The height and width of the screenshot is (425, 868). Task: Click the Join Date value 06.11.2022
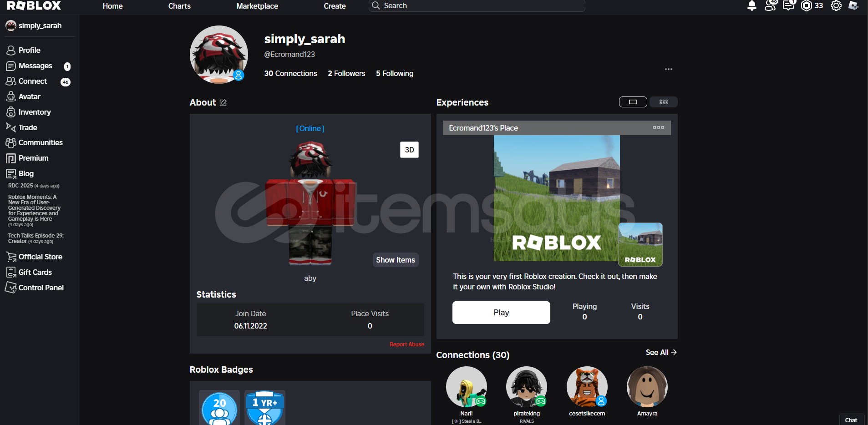pos(251,326)
